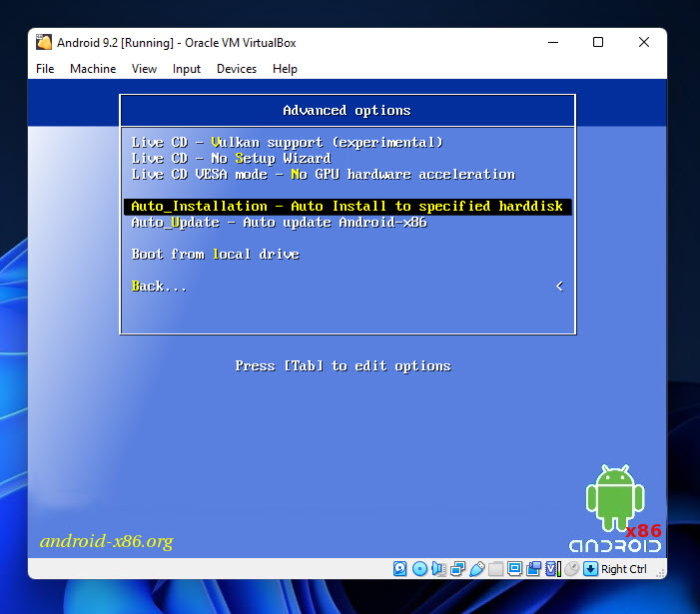700x614 pixels.
Task: Select Live CD No Setup Wizard entry
Action: 232,159
